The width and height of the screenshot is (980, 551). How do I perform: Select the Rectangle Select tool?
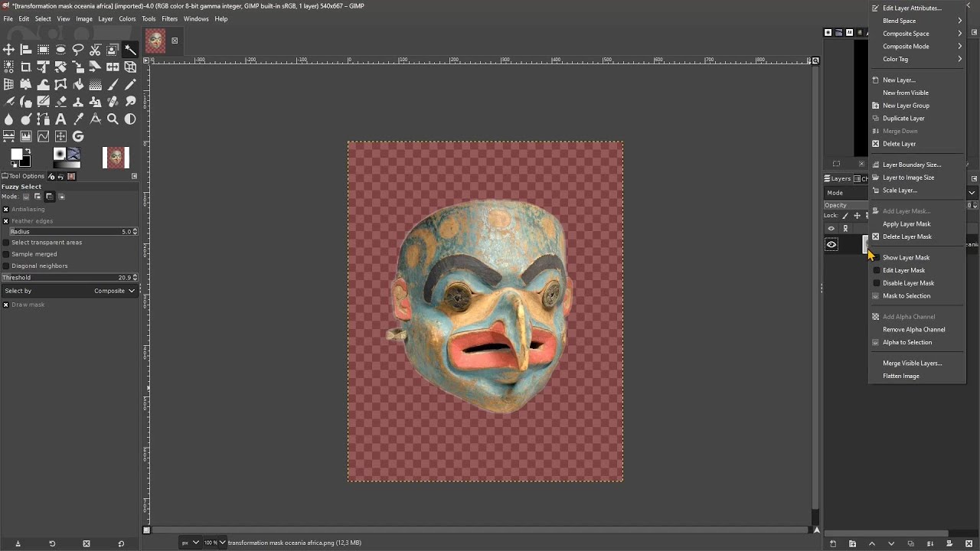(43, 50)
